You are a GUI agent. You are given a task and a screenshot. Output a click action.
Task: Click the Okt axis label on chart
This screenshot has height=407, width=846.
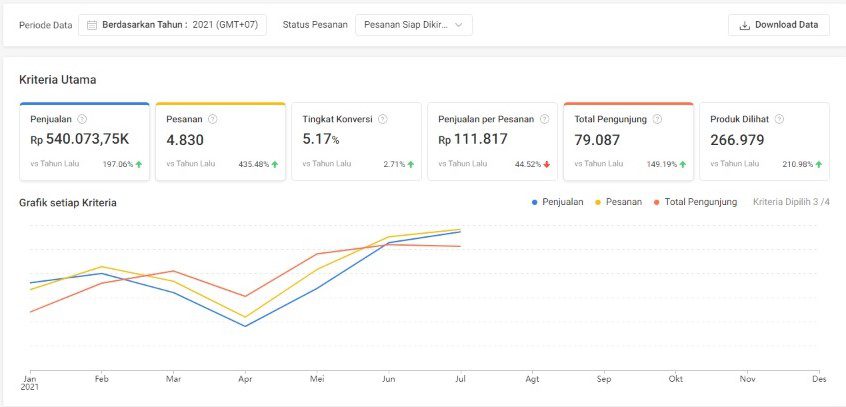[x=676, y=379]
